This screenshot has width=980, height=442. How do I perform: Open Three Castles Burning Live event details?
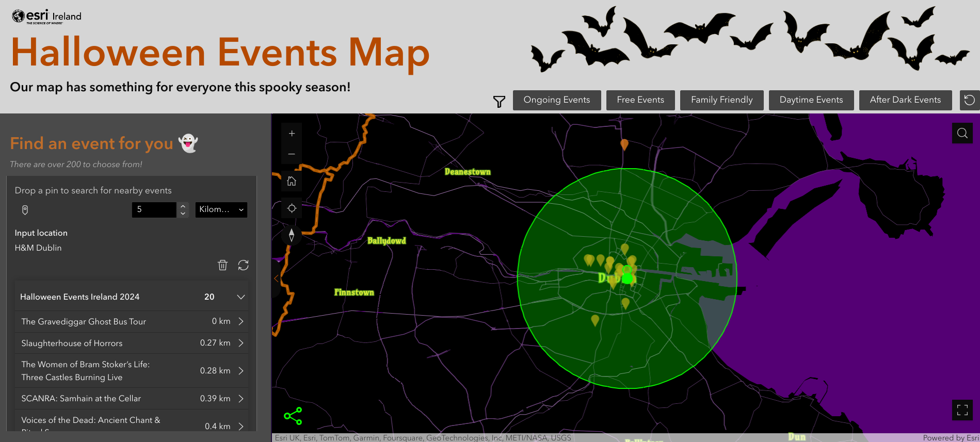[132, 371]
